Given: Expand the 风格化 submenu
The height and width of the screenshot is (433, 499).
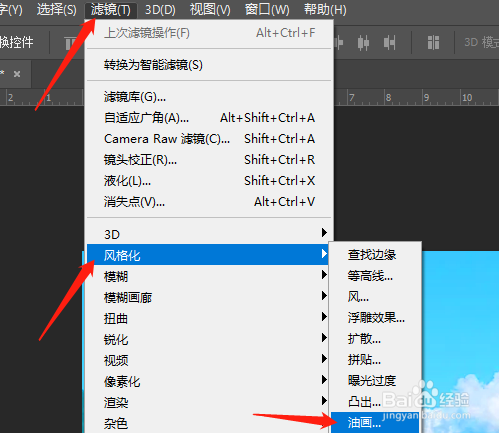Looking at the screenshot, I should [x=209, y=255].
